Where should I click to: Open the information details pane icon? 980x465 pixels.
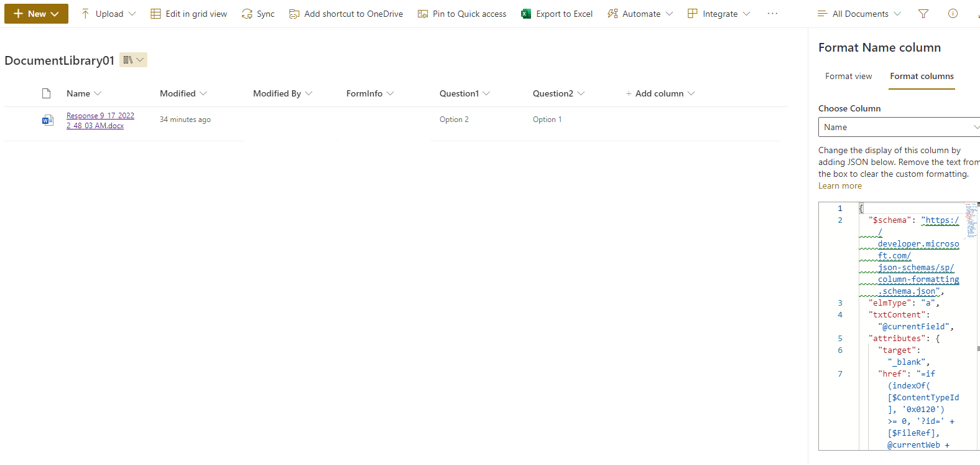pyautogui.click(x=953, y=14)
